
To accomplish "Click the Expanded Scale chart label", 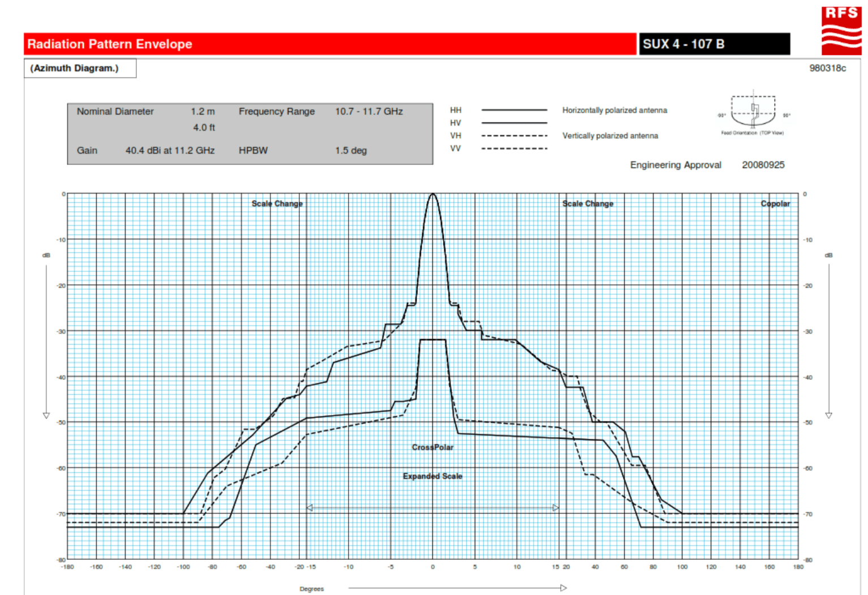I will [x=432, y=476].
